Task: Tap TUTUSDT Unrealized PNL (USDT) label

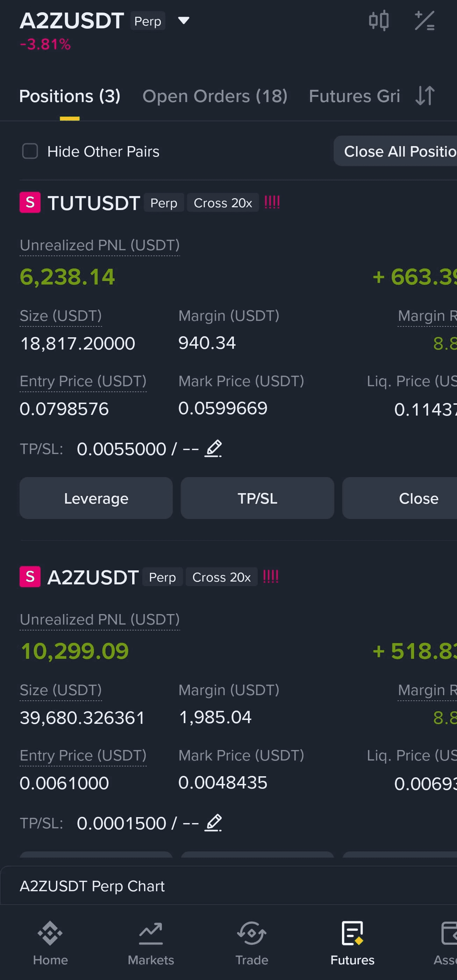Action: (100, 245)
